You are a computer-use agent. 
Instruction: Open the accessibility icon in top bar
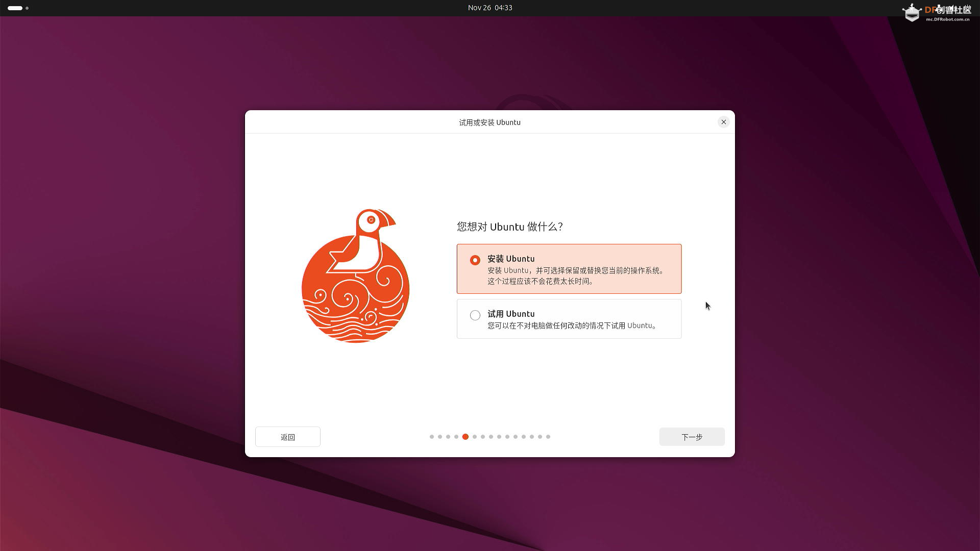pyautogui.click(x=912, y=8)
